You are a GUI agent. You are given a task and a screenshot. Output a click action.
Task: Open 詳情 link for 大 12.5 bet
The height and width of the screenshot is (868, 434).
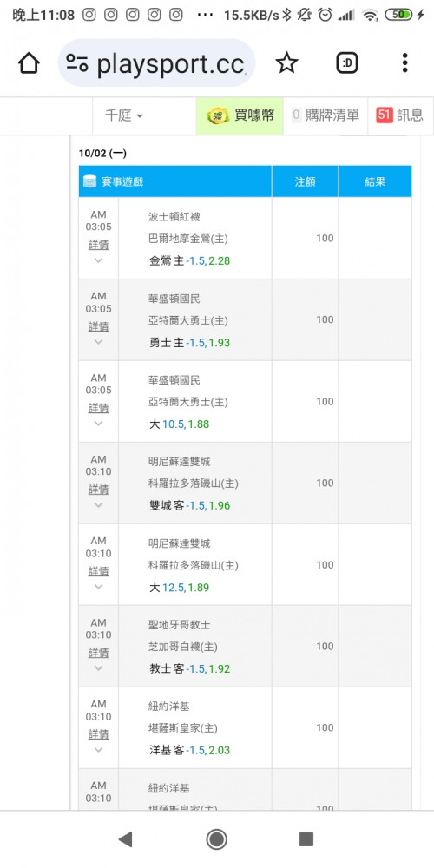click(98, 571)
